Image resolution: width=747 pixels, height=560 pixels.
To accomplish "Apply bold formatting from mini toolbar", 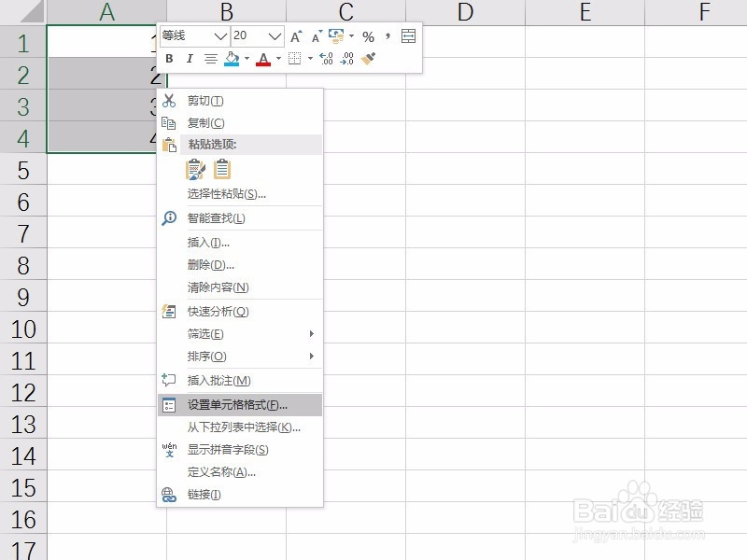I will coord(169,58).
